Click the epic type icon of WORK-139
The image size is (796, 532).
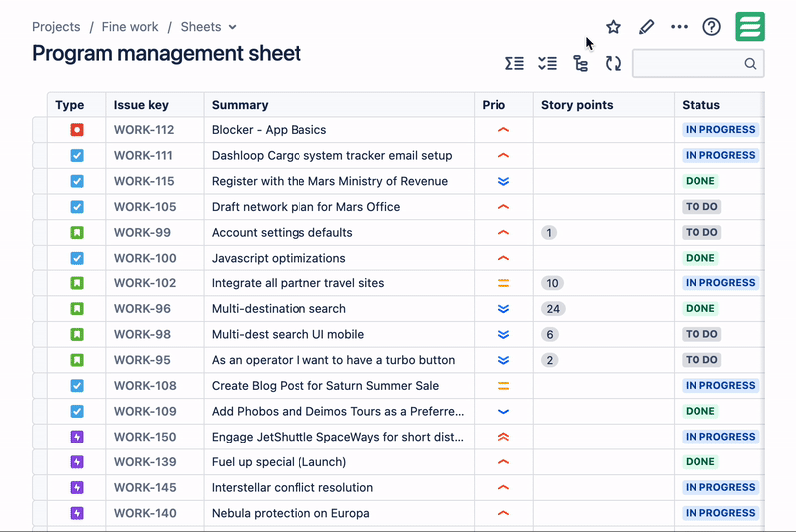click(x=77, y=462)
